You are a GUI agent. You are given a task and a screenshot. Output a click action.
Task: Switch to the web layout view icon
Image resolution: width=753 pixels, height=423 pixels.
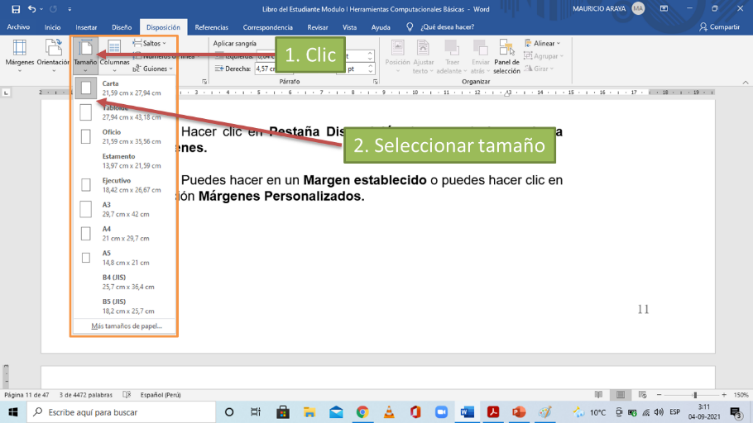pyautogui.click(x=643, y=395)
